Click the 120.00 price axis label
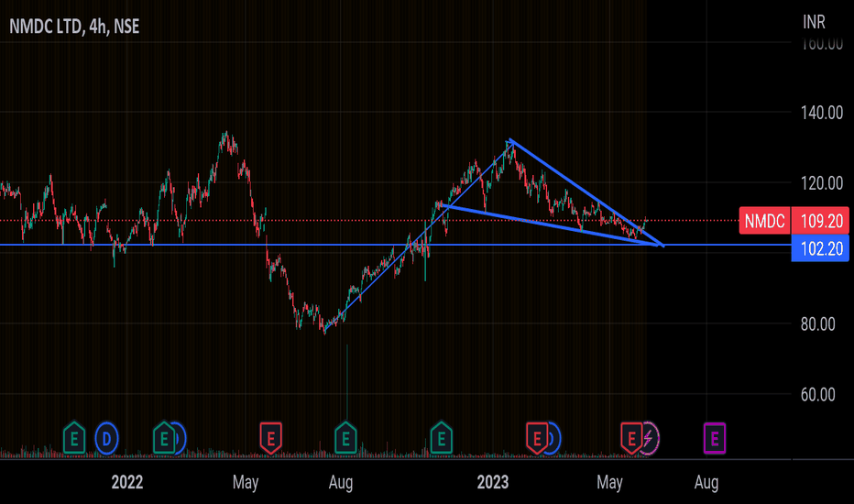This screenshot has width=854, height=504. 821,183
